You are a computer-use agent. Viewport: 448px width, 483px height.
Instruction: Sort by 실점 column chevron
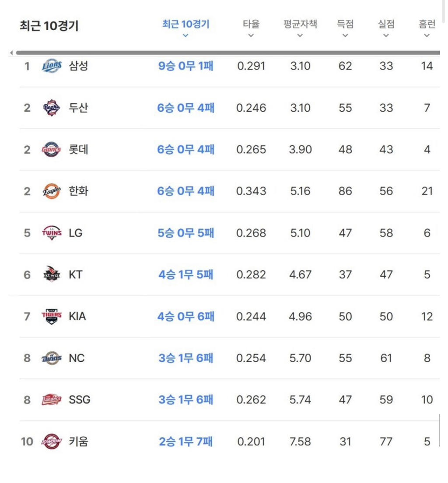tap(386, 35)
